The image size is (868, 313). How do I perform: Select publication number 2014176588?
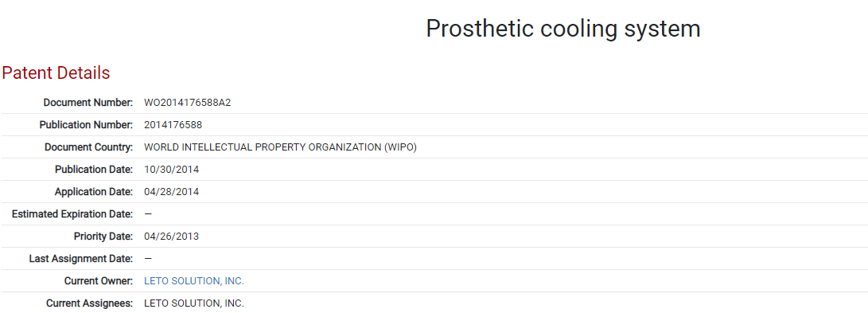click(173, 125)
